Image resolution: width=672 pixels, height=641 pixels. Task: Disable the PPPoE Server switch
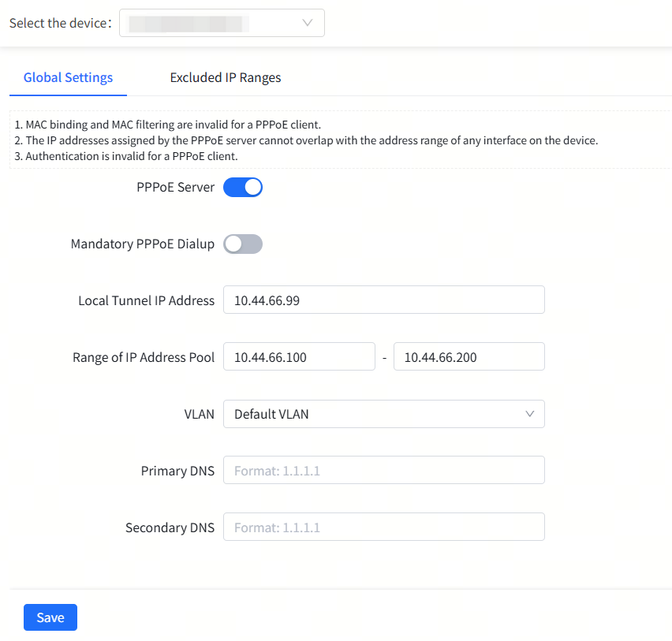point(243,188)
